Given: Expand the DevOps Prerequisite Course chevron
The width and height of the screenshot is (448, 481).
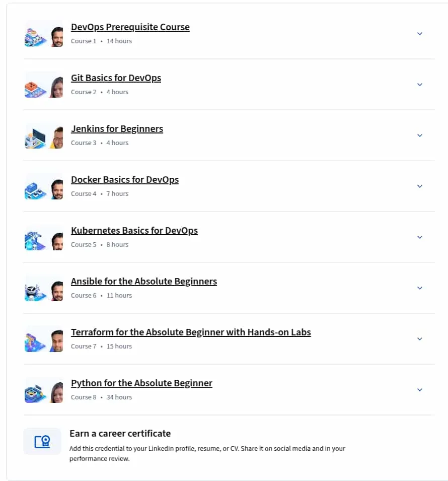Looking at the screenshot, I should pyautogui.click(x=420, y=34).
